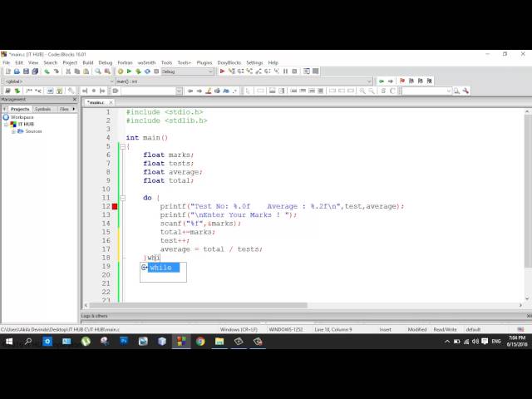Open File Explorer from the taskbar
The width and height of the screenshot is (532, 399).
[x=219, y=342]
